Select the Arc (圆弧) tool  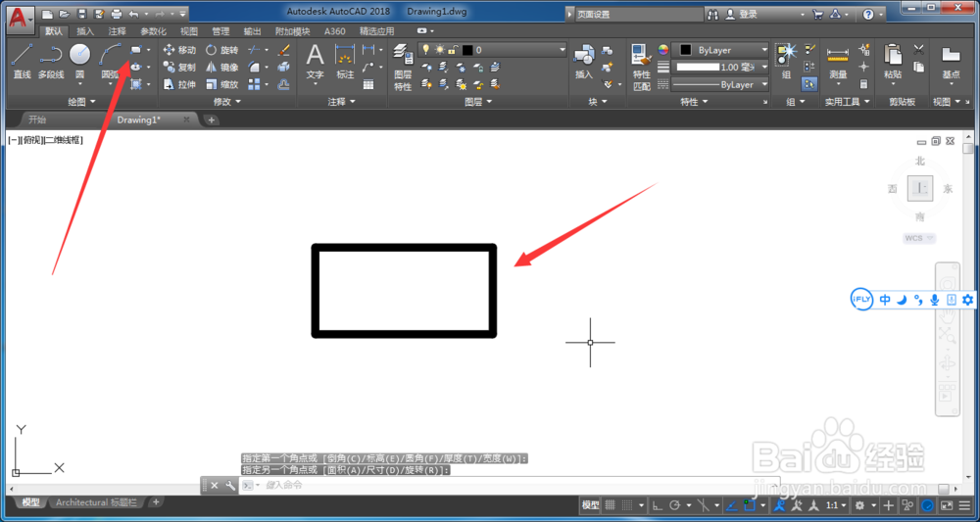tap(111, 61)
